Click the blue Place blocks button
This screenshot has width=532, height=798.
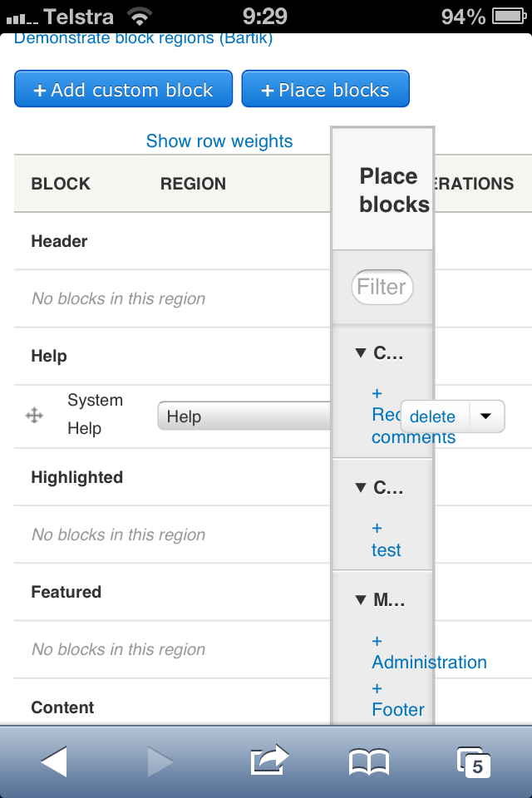click(x=325, y=89)
